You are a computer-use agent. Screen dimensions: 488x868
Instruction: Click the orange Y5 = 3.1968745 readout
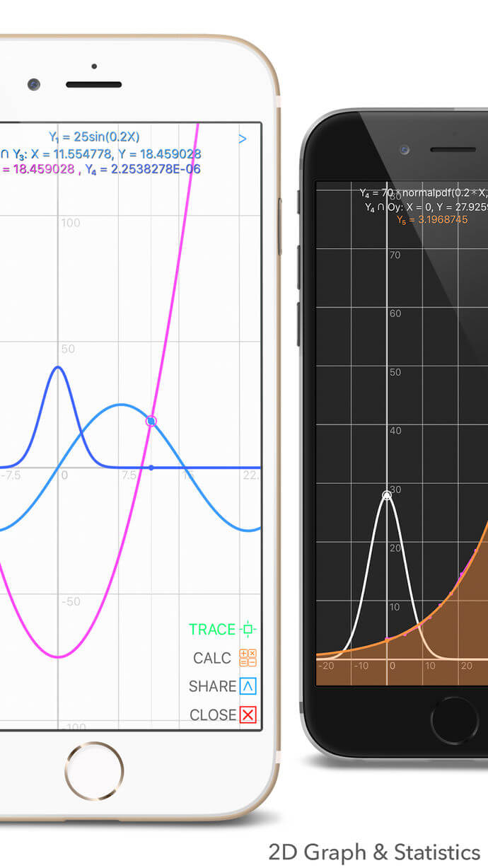pyautogui.click(x=431, y=220)
